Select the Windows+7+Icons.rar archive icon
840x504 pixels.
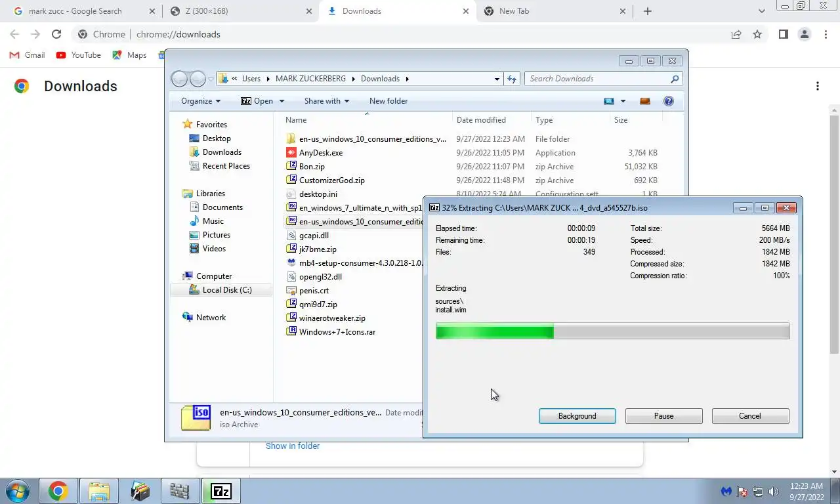[x=292, y=331]
